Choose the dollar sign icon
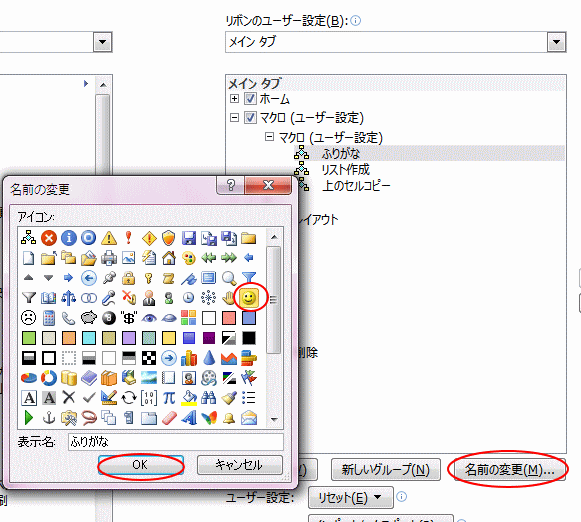The image size is (581, 522). (x=129, y=317)
